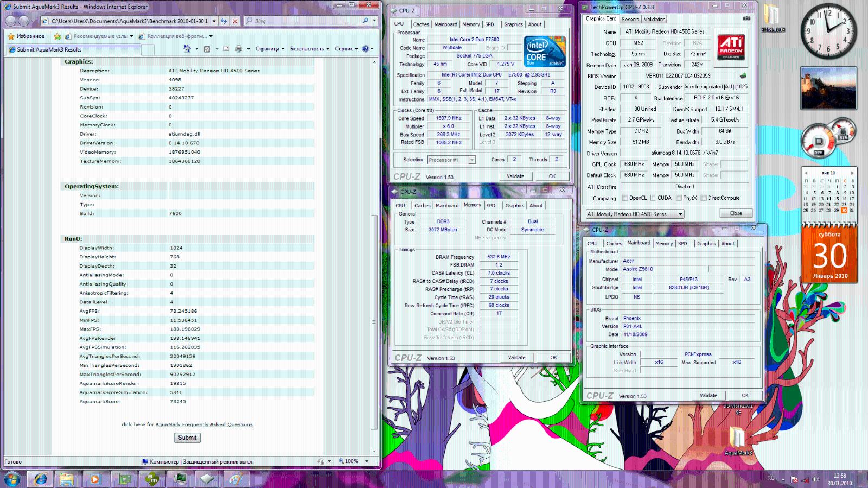Screen dimensions: 868x488
Task: Enable the PhysX checkbox in GPU-Z
Action: pyautogui.click(x=679, y=198)
